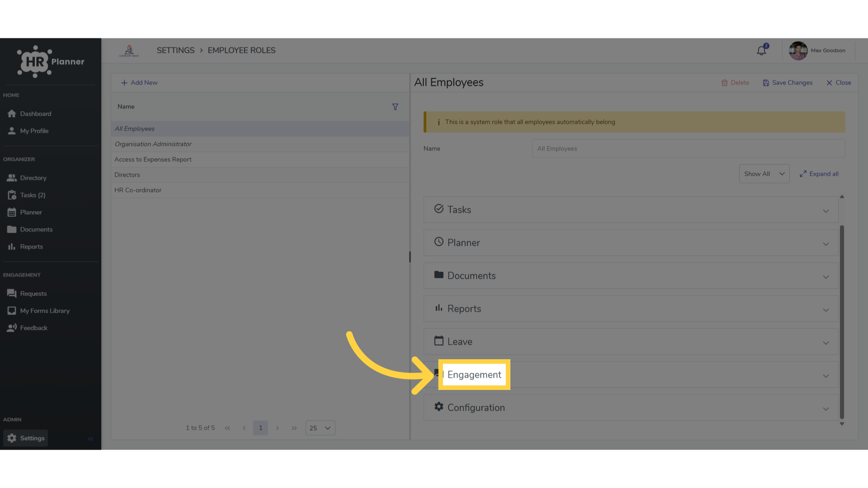Open Tasks (2) in the sidebar
This screenshot has width=868, height=488.
coord(27,195)
